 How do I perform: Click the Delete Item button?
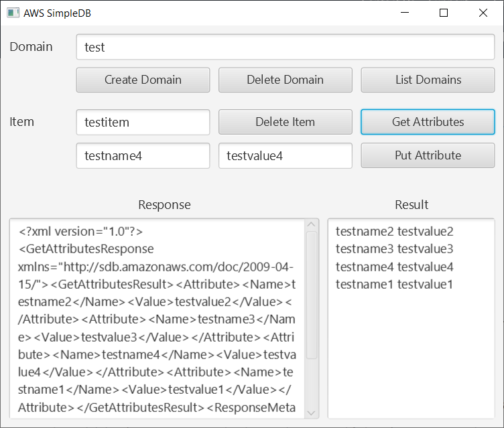[285, 122]
